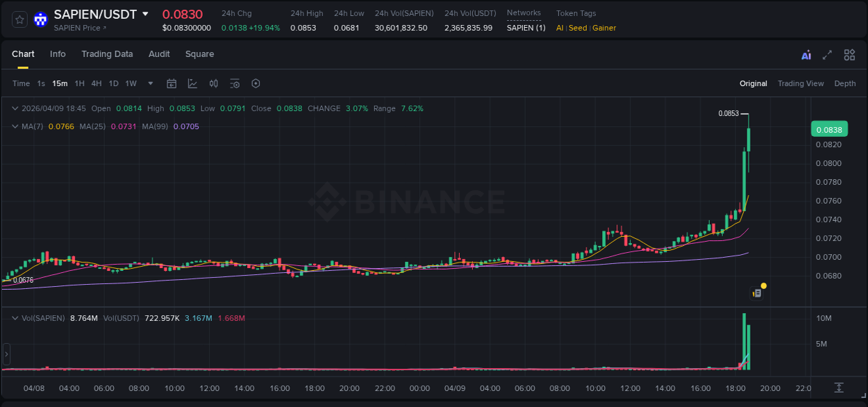Open the extra timeframes dropdown next to 1W

click(x=150, y=83)
